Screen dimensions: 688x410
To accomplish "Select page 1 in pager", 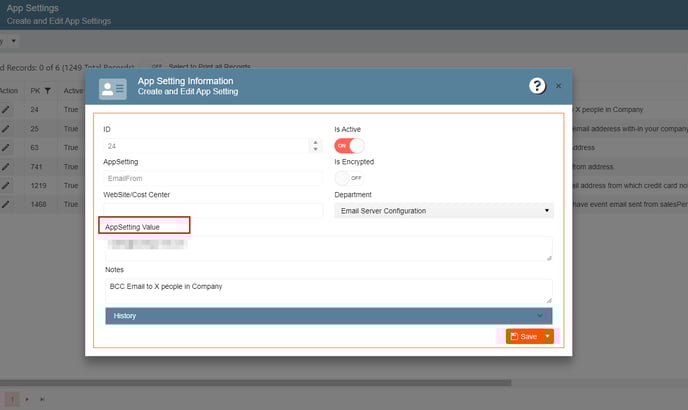I will point(12,399).
